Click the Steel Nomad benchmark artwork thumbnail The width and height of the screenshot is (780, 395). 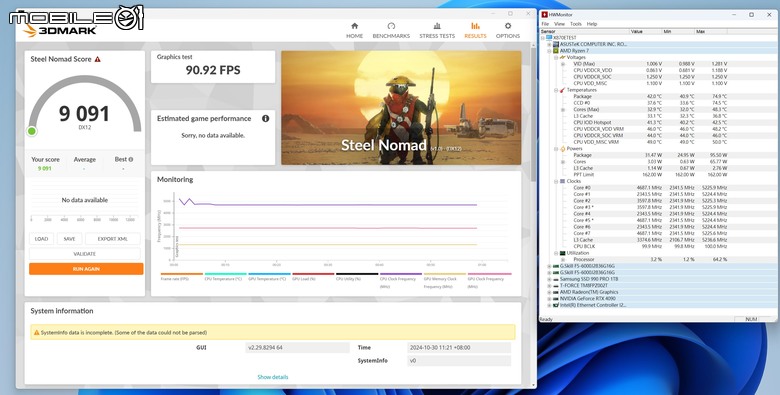401,107
